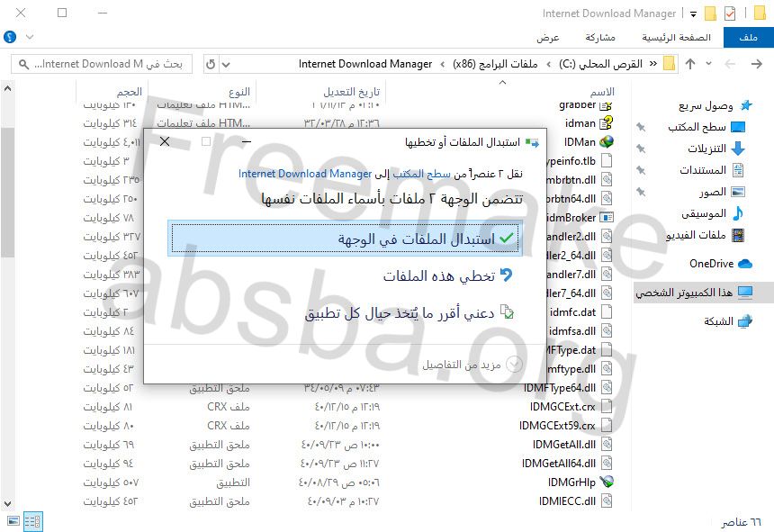Screen dimensions: 774x532
Task: Select IDMGetAll64.dll file
Action: tap(567, 463)
